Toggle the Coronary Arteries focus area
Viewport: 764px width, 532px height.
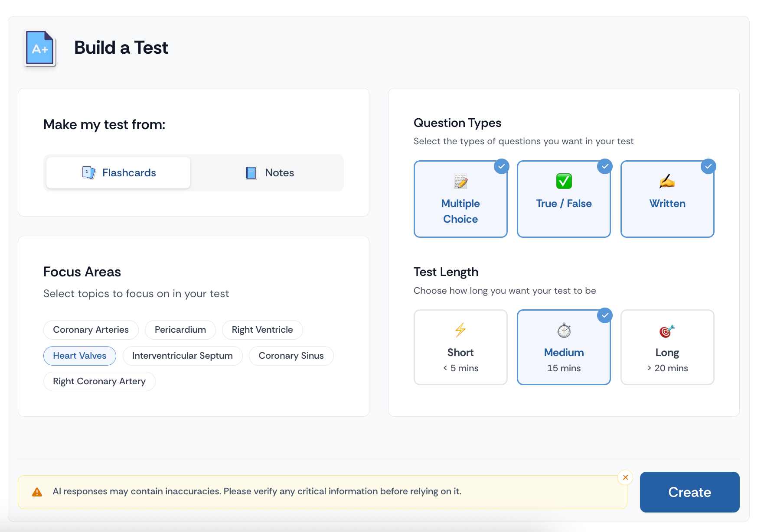tap(91, 330)
